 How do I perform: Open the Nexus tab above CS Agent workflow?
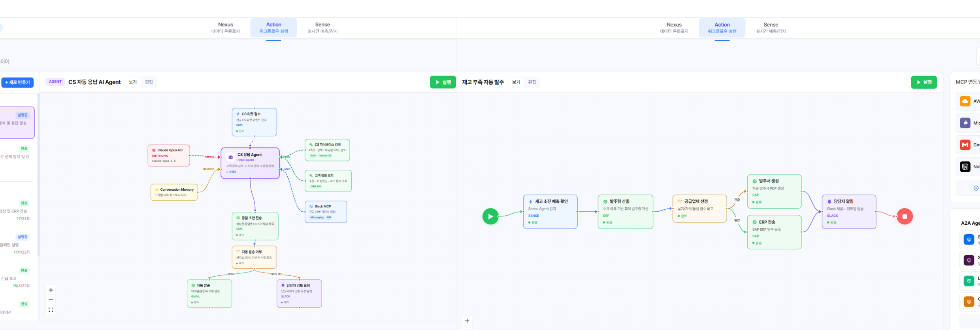click(x=226, y=27)
